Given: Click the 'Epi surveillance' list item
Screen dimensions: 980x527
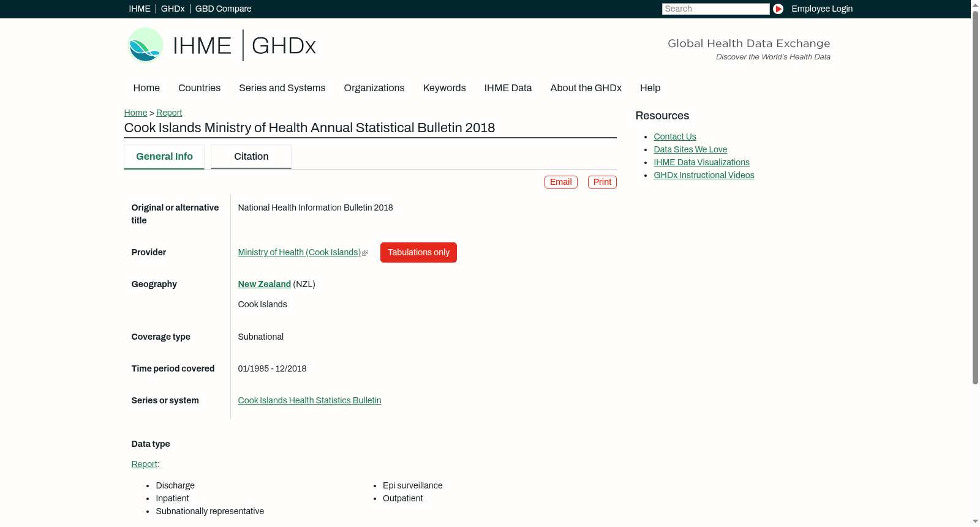Looking at the screenshot, I should pos(413,485).
